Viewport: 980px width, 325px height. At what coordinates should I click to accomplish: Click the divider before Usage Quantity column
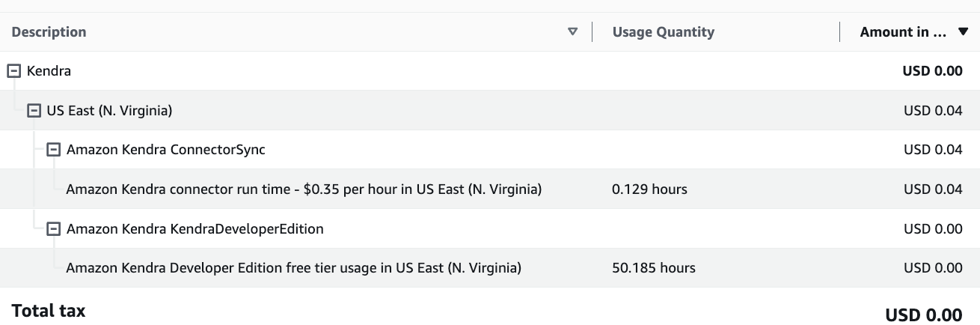pyautogui.click(x=592, y=31)
